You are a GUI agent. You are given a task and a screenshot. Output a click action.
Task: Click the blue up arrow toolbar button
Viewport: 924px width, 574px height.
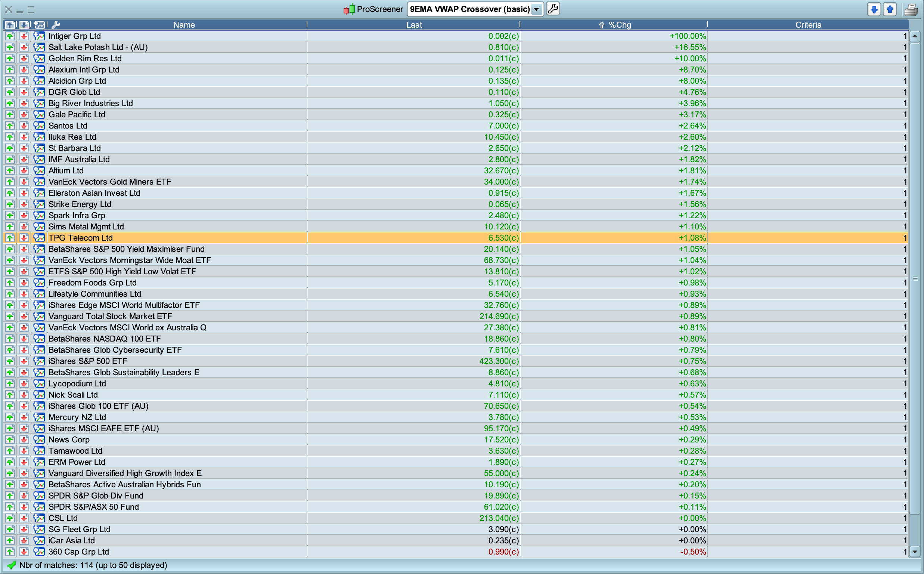coord(890,9)
